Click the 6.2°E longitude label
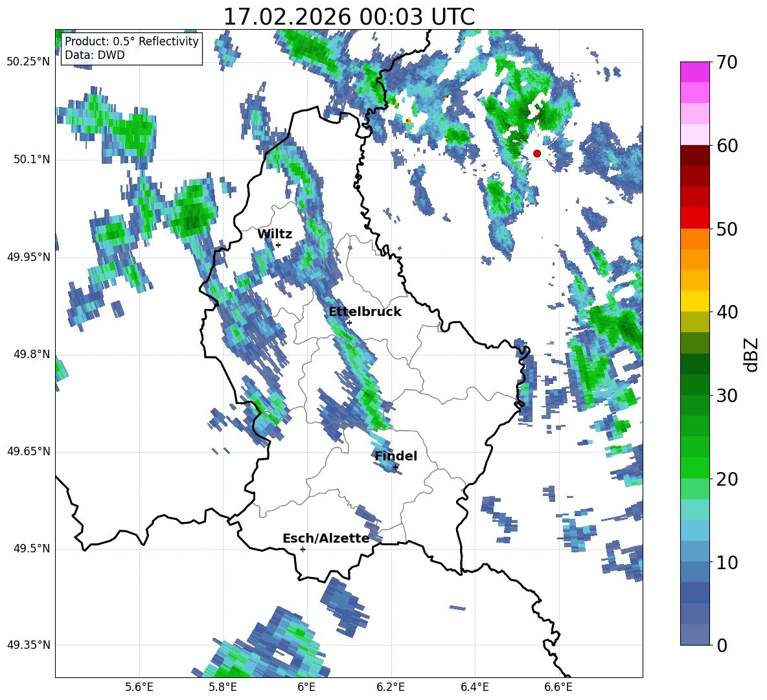The height and width of the screenshot is (700, 767). [x=391, y=687]
